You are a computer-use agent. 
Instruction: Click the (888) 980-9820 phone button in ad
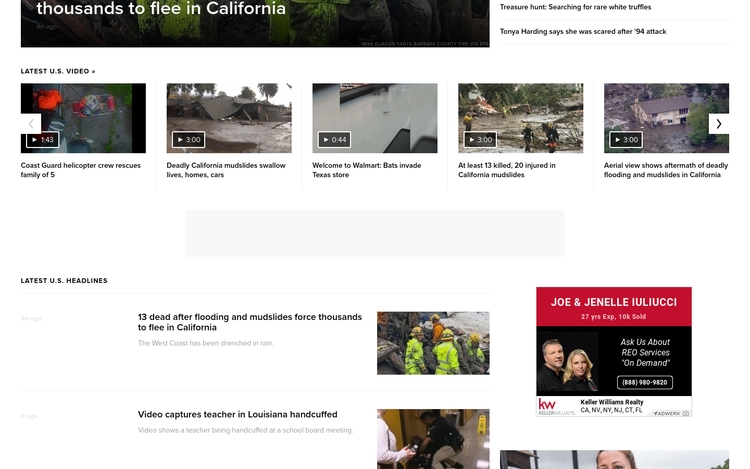(x=645, y=382)
